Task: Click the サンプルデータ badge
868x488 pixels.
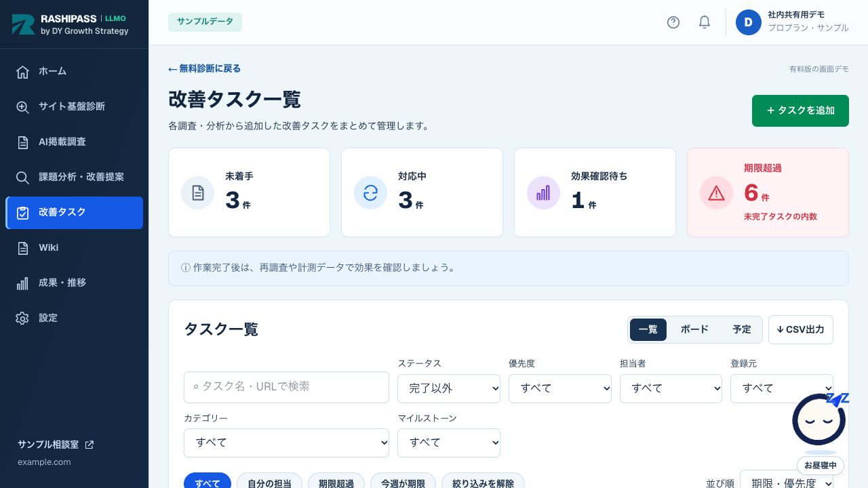Action: tap(205, 22)
